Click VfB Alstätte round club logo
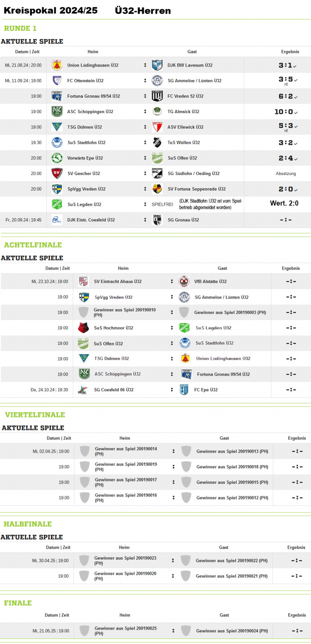Screen dimensions: 311x644 (x=184, y=281)
